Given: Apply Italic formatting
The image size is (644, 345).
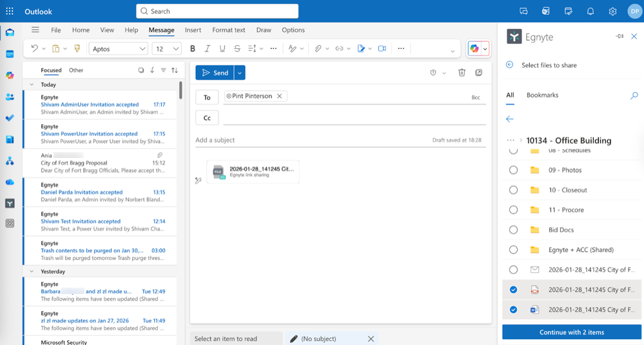Looking at the screenshot, I should tap(208, 48).
